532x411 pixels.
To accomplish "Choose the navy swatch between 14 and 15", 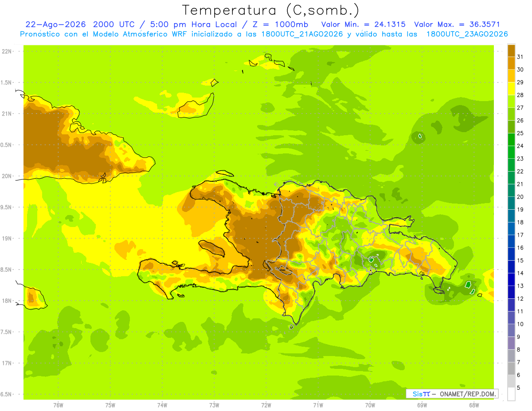I will coord(511,266).
